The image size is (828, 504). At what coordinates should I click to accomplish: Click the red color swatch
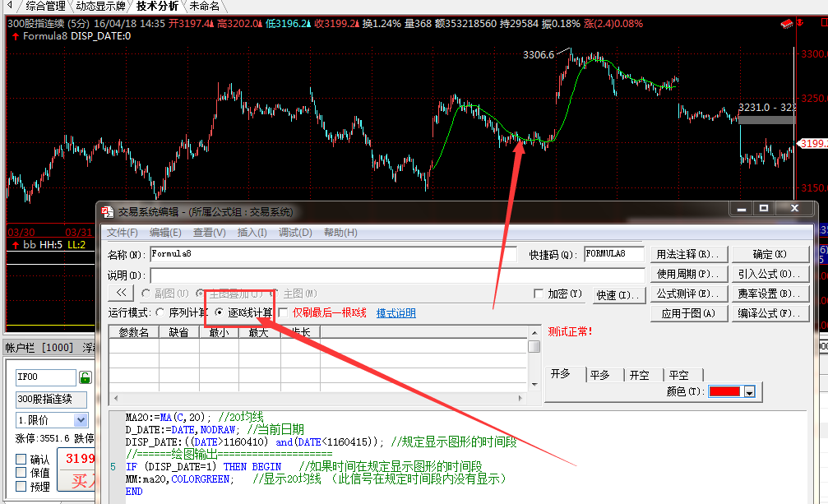click(x=724, y=391)
